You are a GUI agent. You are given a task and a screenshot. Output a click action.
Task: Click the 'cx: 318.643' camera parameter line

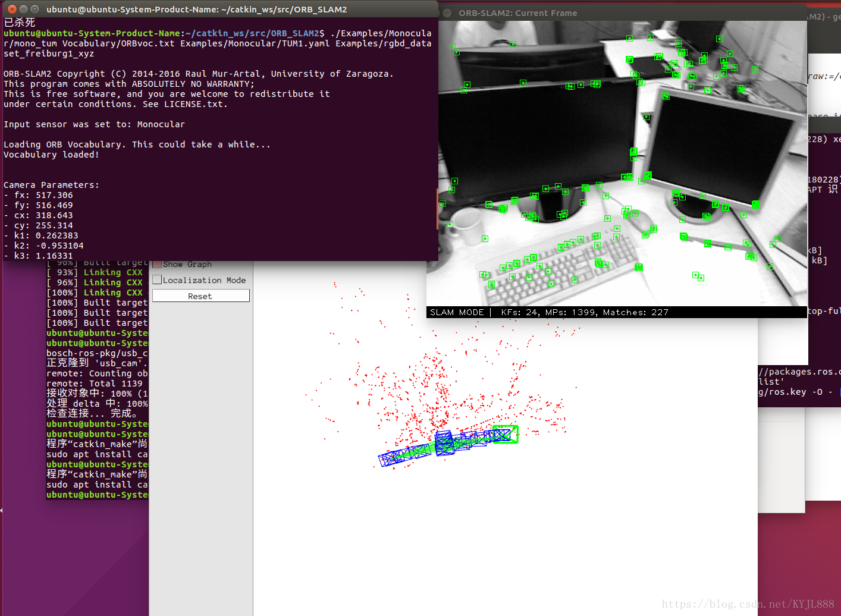coord(38,215)
